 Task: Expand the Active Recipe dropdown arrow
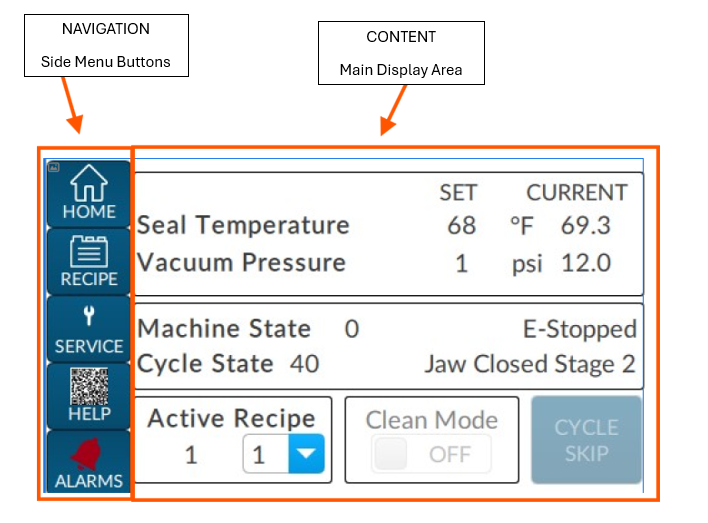[305, 455]
